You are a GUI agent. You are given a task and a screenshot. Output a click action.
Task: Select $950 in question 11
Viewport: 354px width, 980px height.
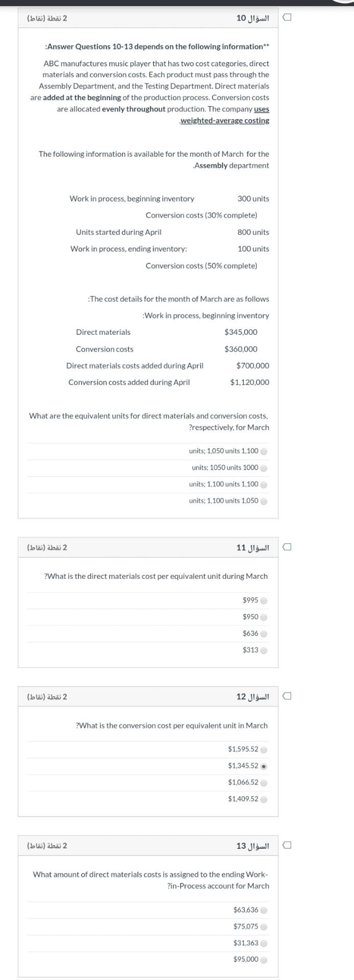(x=264, y=617)
